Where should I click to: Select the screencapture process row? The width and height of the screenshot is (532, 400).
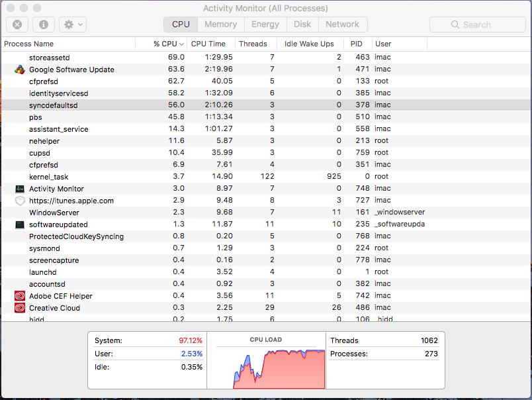coord(267,260)
